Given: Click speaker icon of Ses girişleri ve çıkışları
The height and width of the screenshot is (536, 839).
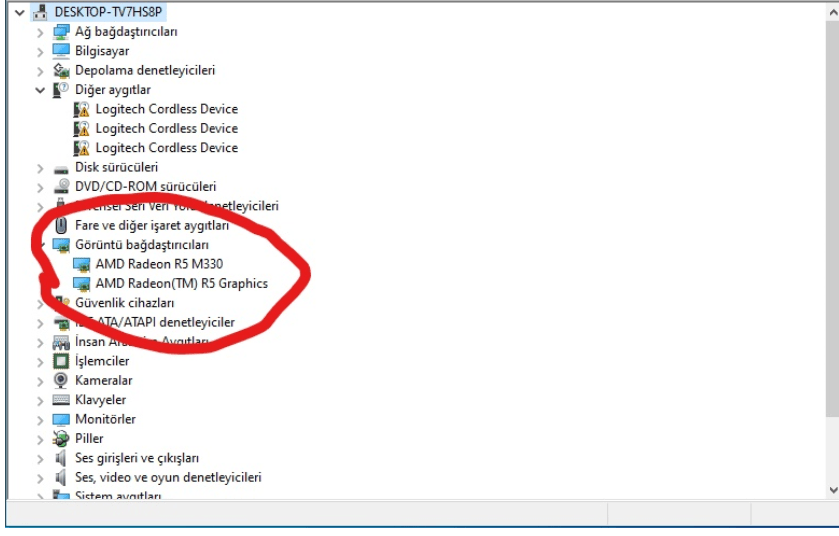Looking at the screenshot, I should (x=60, y=458).
